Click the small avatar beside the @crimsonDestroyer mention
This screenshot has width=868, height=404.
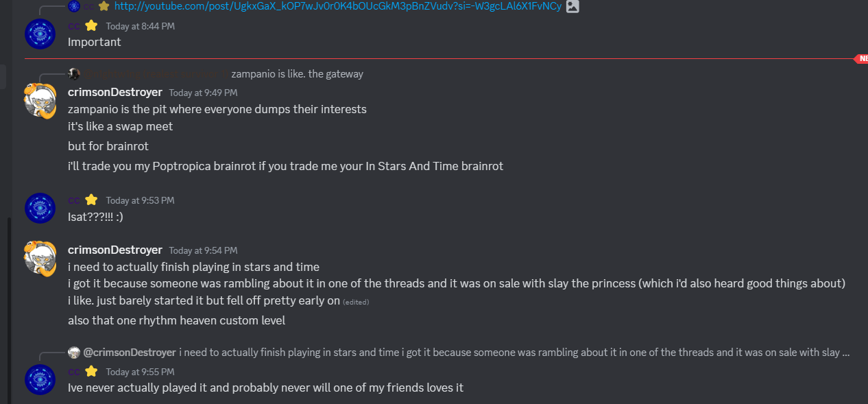click(74, 353)
